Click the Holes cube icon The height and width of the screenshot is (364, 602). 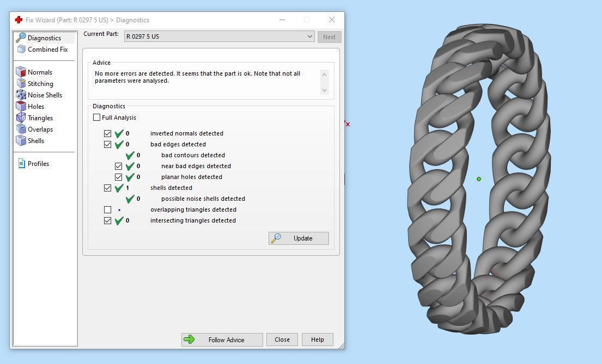click(x=21, y=106)
